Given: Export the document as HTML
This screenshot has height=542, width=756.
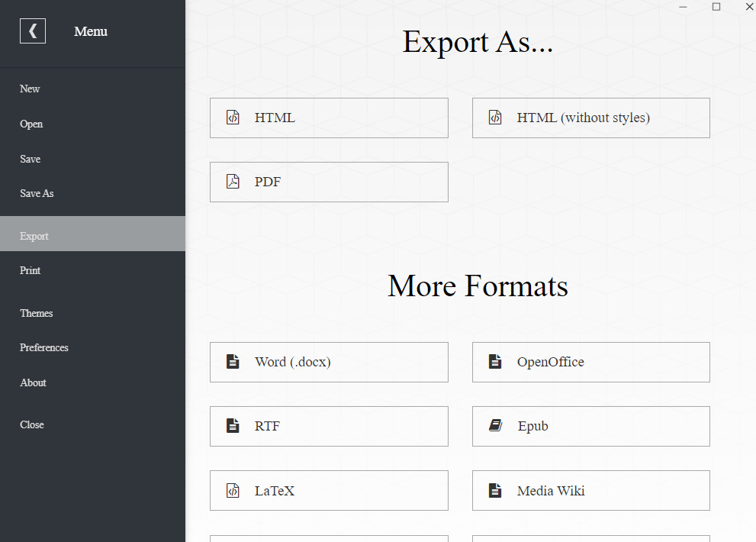Looking at the screenshot, I should pyautogui.click(x=329, y=118).
